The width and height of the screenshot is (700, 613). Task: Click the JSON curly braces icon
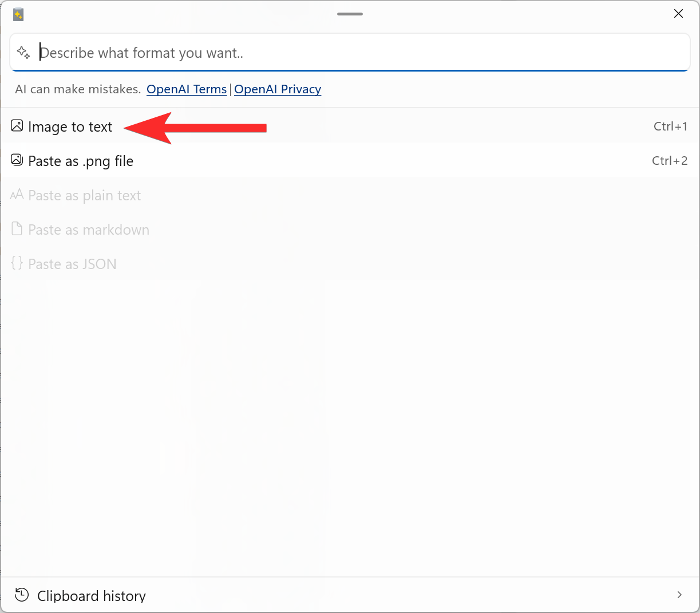point(17,263)
